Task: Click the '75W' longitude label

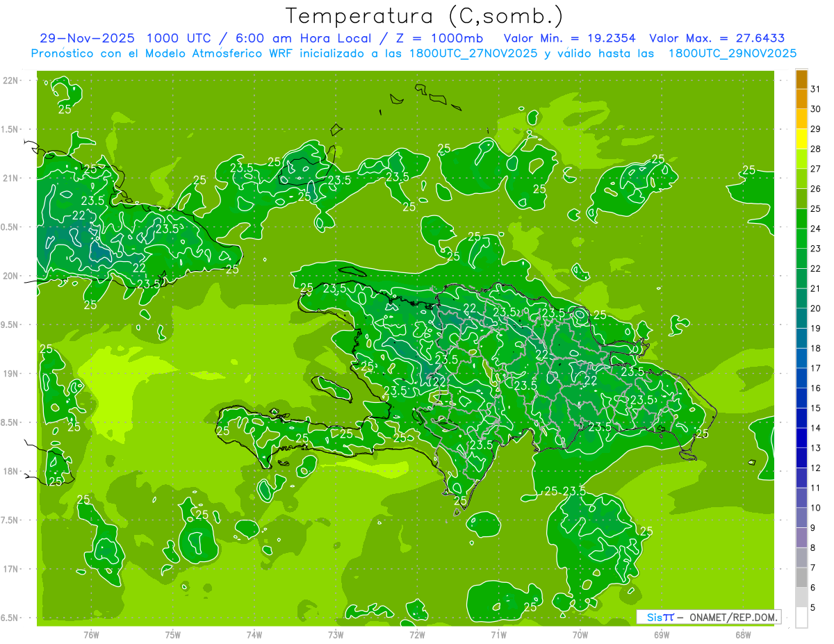Action: pos(173,634)
